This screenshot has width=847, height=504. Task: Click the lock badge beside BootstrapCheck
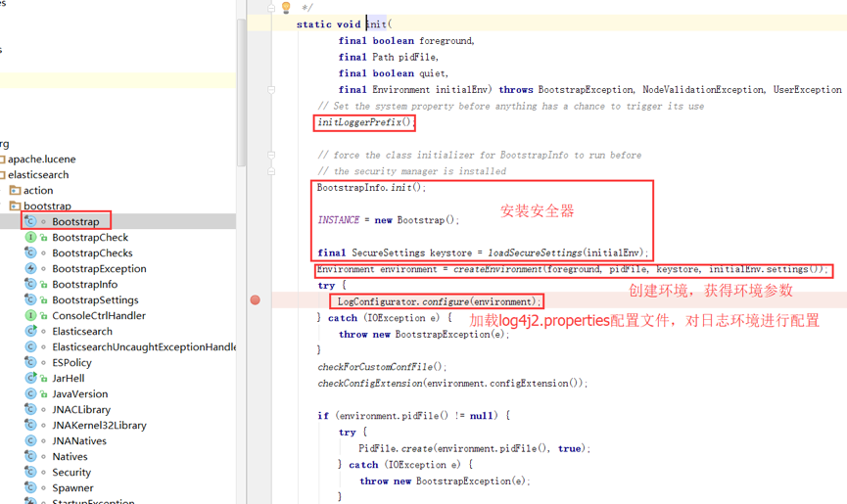point(43,238)
